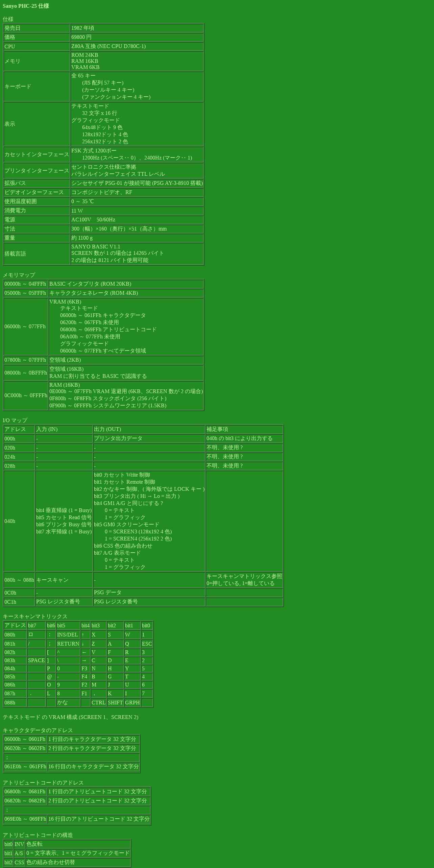Click 'FSK 方式 1200ボー' text

[x=94, y=150]
